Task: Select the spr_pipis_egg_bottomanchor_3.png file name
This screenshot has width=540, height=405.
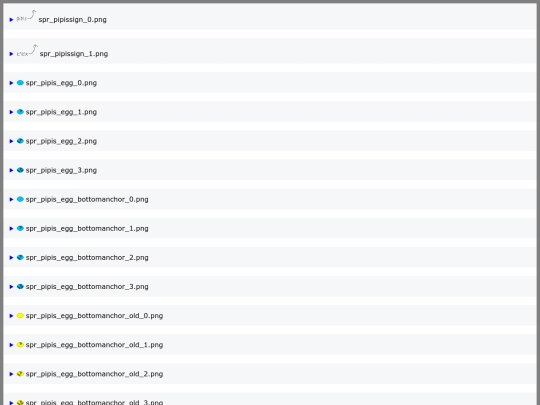Action: tap(87, 287)
